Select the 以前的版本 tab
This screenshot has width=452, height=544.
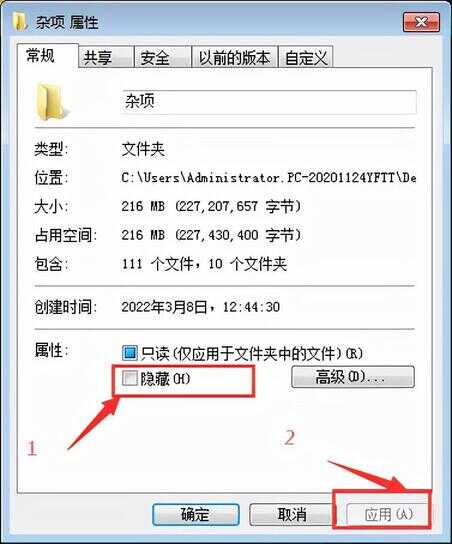(x=234, y=57)
